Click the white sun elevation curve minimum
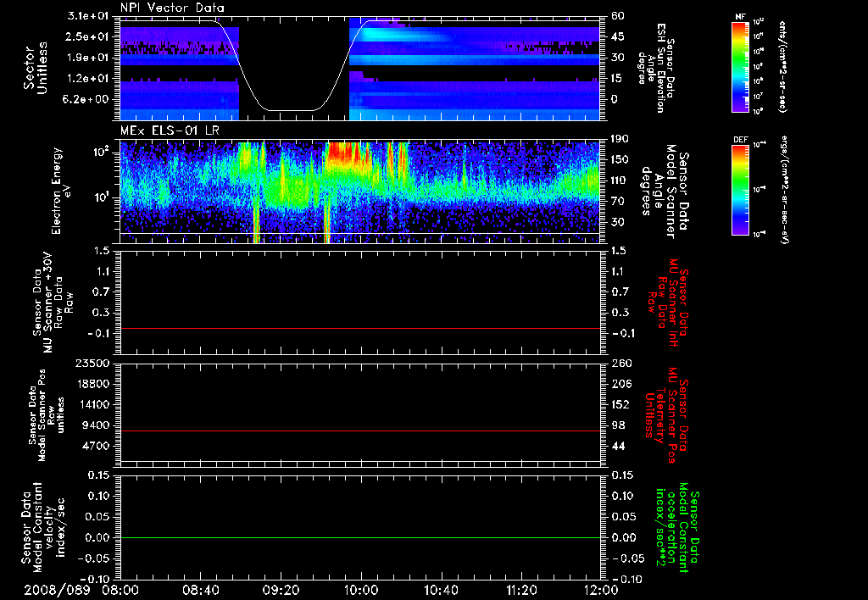 point(292,110)
